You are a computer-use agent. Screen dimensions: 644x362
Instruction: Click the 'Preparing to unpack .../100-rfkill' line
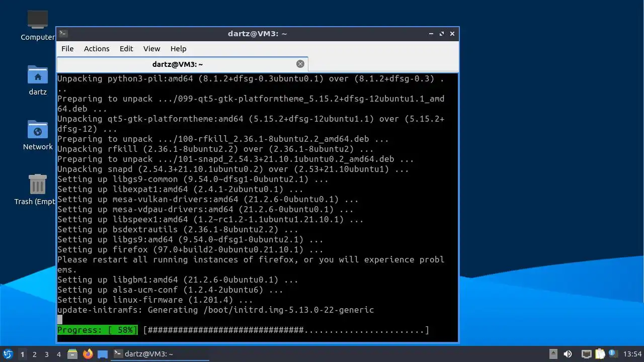pyautogui.click(x=223, y=139)
